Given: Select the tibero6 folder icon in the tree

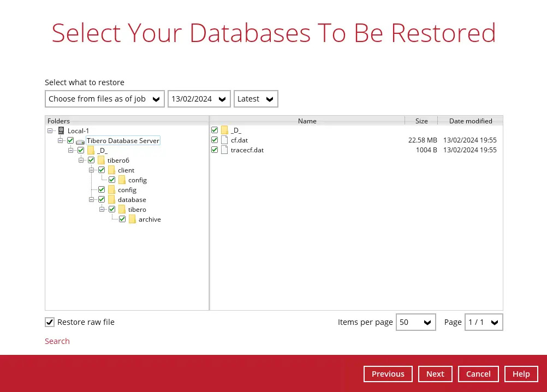Looking at the screenshot, I should click(x=101, y=160).
